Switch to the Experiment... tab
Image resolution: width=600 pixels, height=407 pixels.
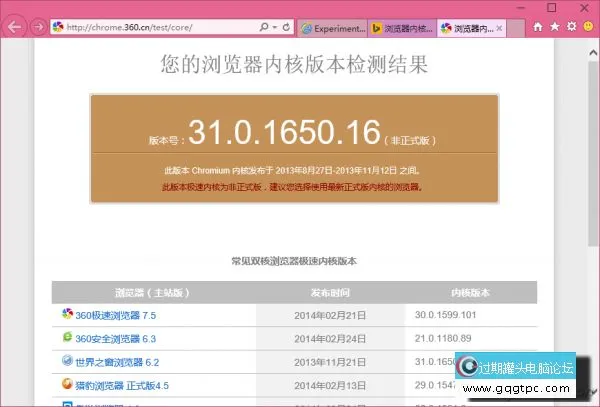coord(332,28)
